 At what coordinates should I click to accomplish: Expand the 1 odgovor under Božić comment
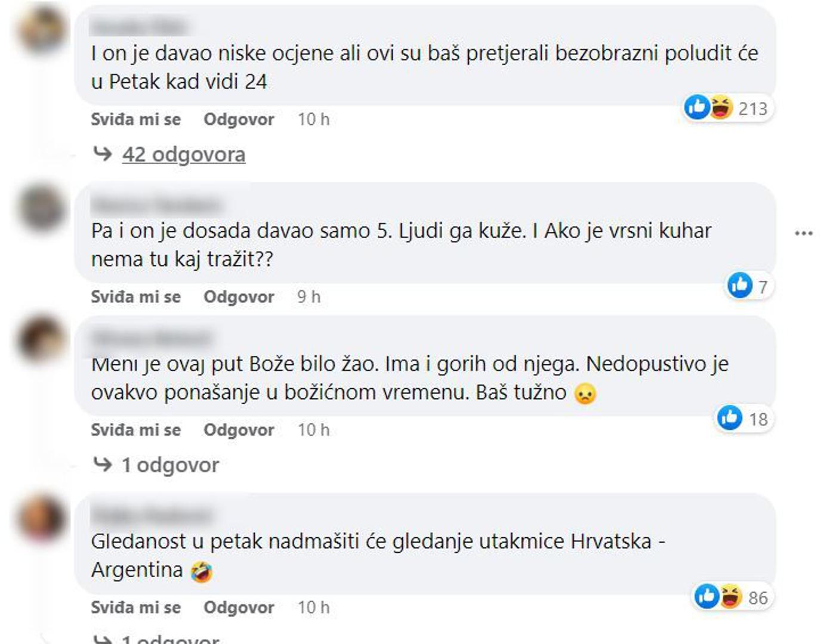171,465
